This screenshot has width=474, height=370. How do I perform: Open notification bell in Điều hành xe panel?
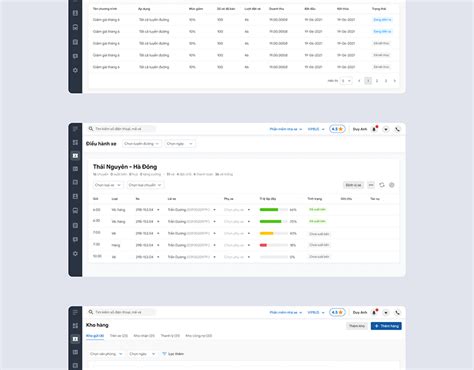[374, 129]
